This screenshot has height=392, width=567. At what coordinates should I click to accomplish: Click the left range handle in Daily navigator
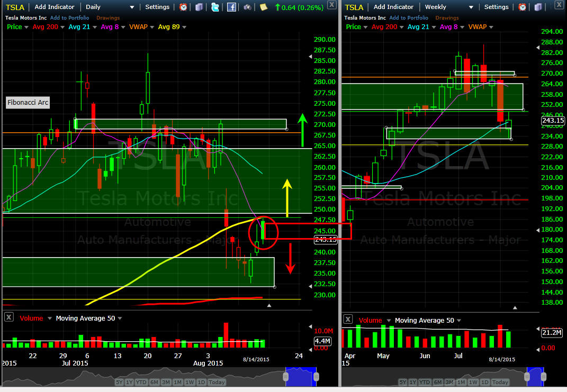pos(286,377)
